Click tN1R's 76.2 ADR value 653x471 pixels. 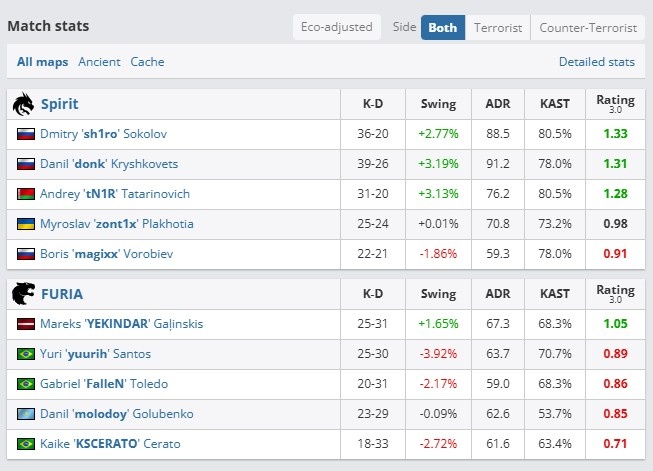(x=498, y=194)
